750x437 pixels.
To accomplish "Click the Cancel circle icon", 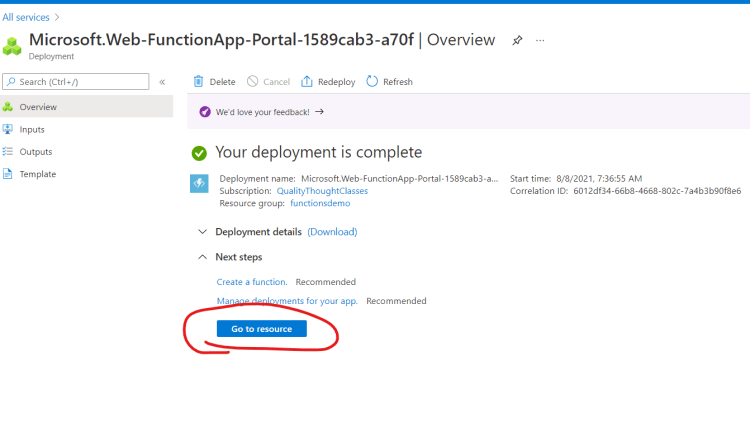I will click(253, 81).
